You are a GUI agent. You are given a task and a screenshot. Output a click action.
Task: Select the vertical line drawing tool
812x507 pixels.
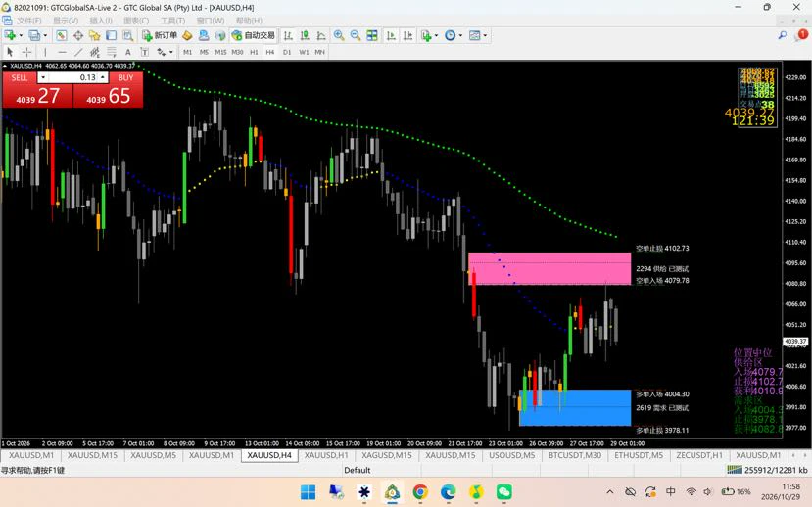(x=45, y=52)
